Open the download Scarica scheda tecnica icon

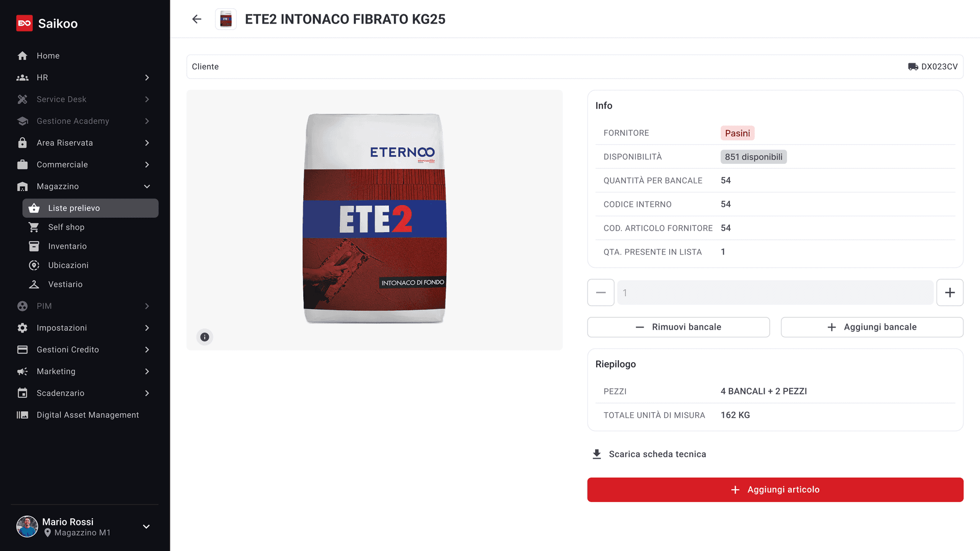pyautogui.click(x=596, y=454)
